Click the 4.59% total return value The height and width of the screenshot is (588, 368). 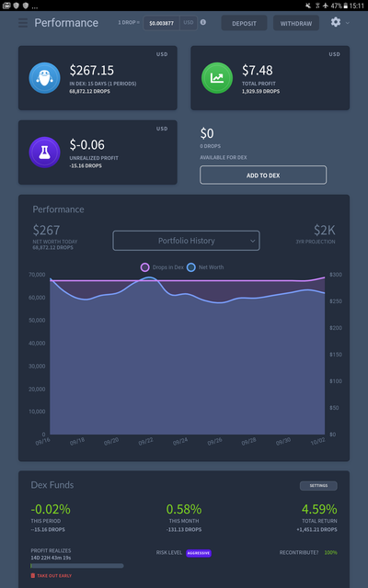319,509
